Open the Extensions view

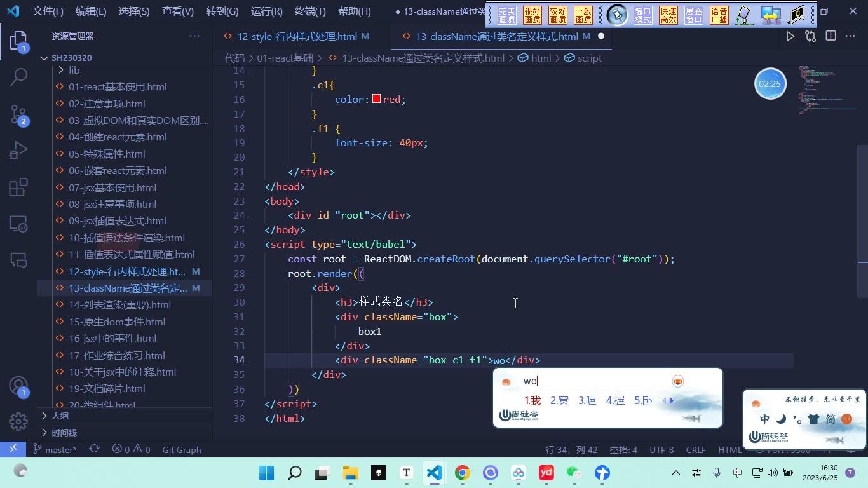[18, 187]
